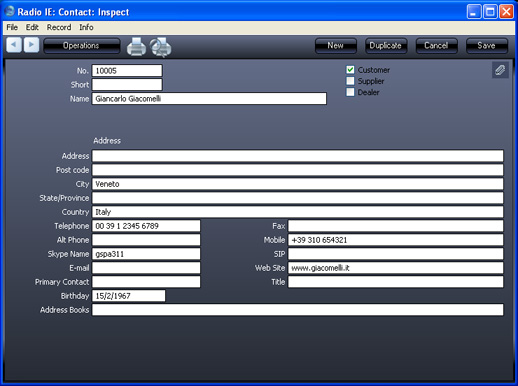The image size is (518, 386).
Task: Open the File menu
Action: coord(12,27)
